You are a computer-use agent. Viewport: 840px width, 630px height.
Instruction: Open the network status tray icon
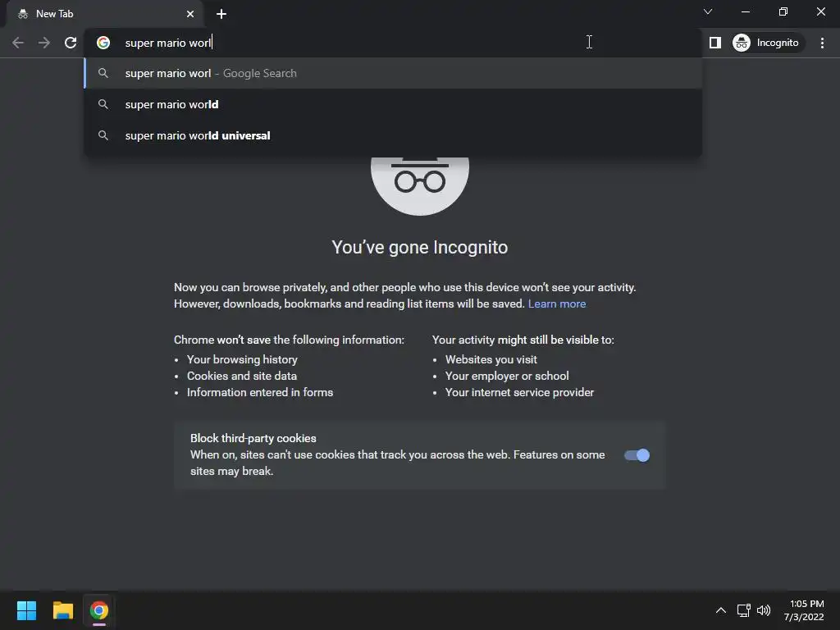coord(743,610)
